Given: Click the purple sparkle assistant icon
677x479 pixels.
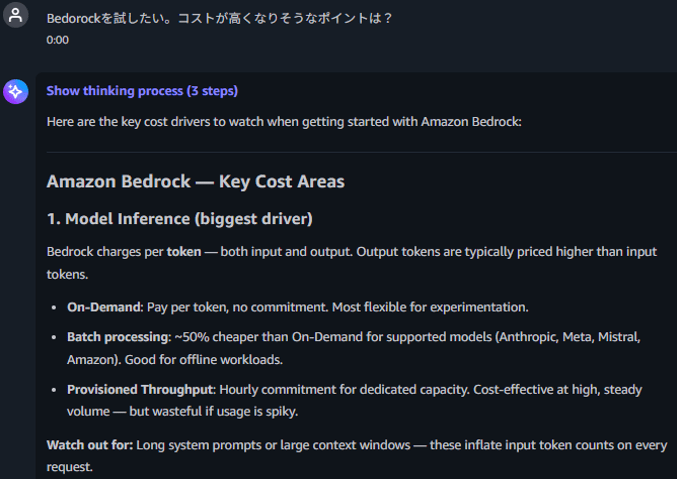Looking at the screenshot, I should click(x=16, y=92).
